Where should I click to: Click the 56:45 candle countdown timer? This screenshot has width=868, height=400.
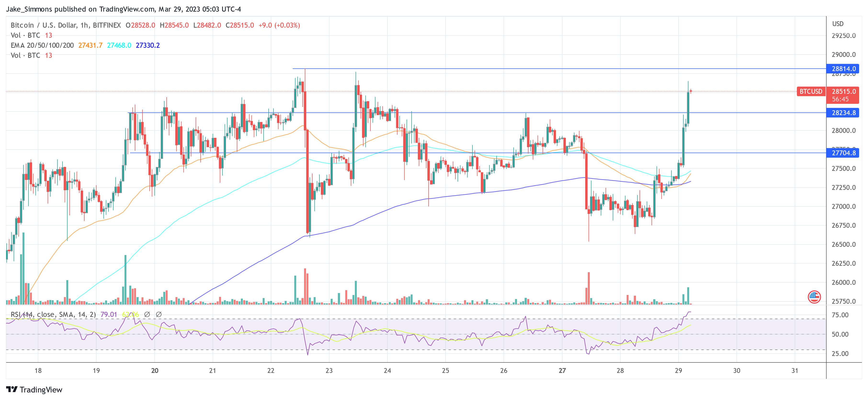click(840, 99)
